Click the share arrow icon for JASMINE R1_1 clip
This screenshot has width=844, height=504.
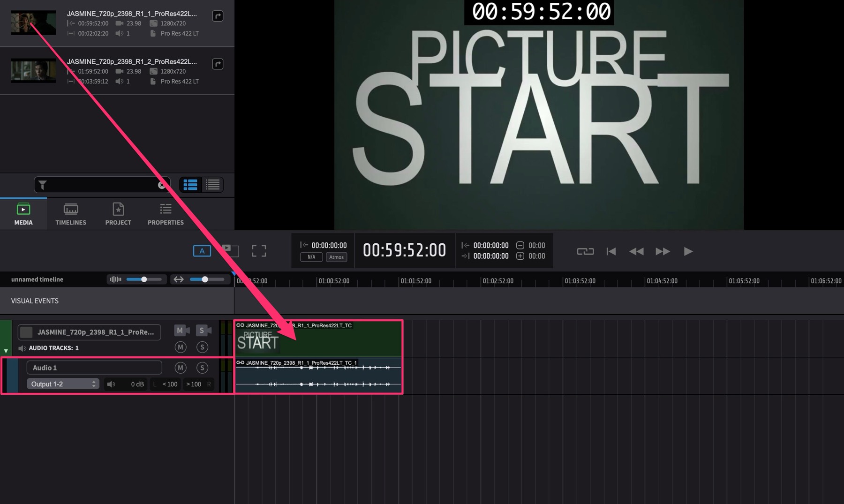tap(218, 16)
